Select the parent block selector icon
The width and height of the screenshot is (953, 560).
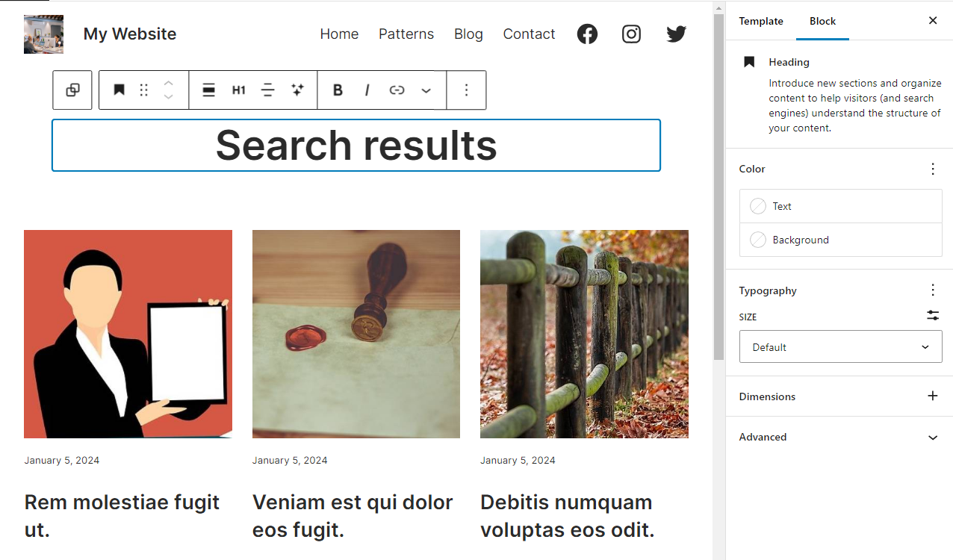coord(72,90)
